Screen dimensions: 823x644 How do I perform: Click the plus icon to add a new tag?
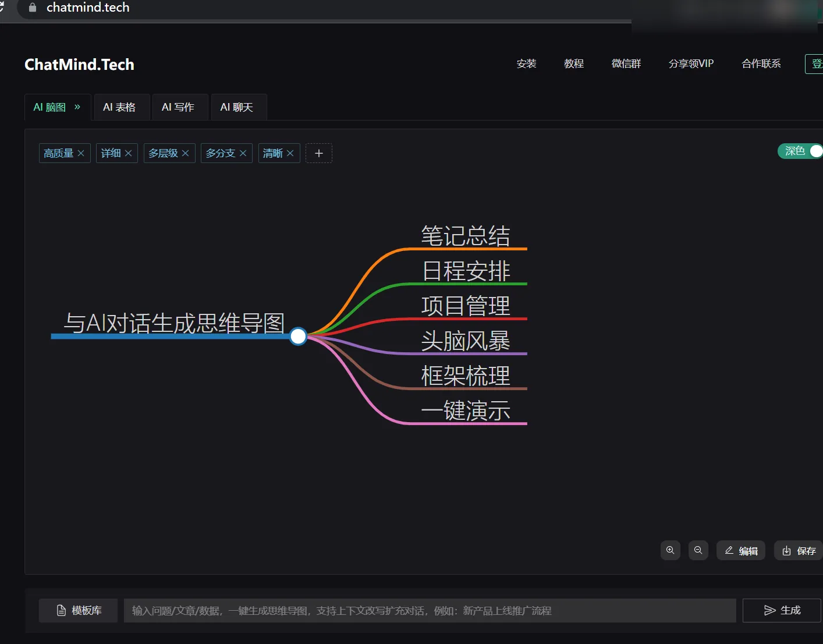(x=318, y=153)
